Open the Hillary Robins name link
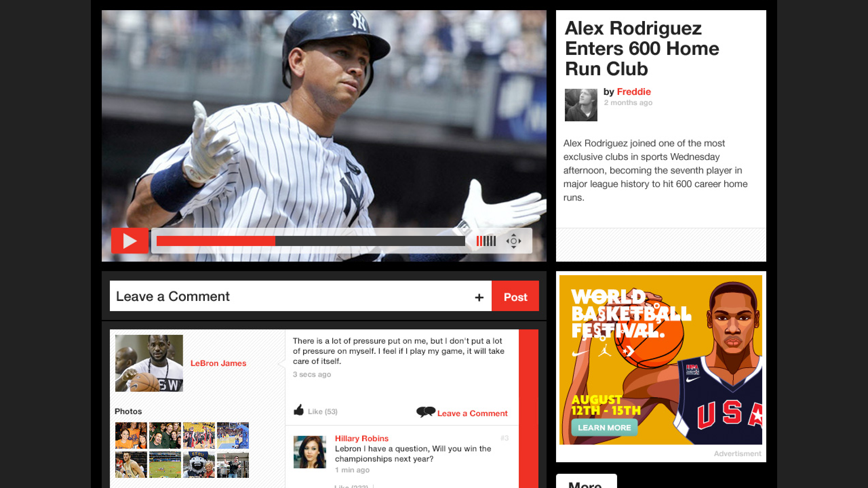 [361, 439]
